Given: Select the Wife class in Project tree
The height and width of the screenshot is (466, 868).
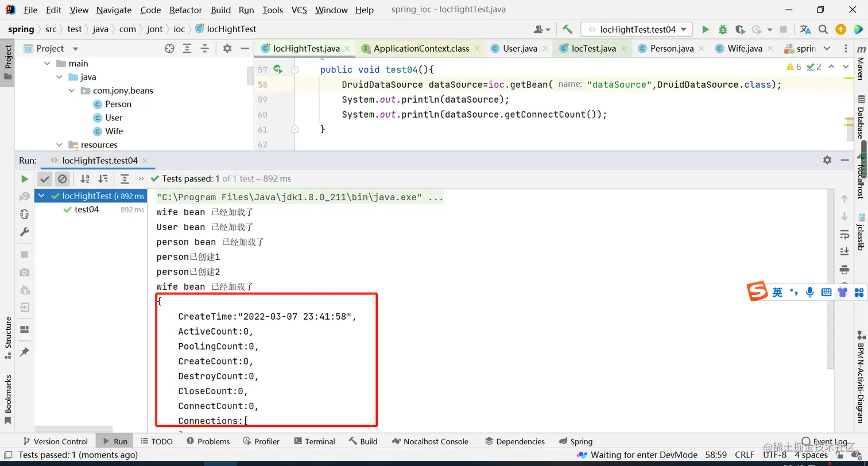Looking at the screenshot, I should [x=114, y=131].
